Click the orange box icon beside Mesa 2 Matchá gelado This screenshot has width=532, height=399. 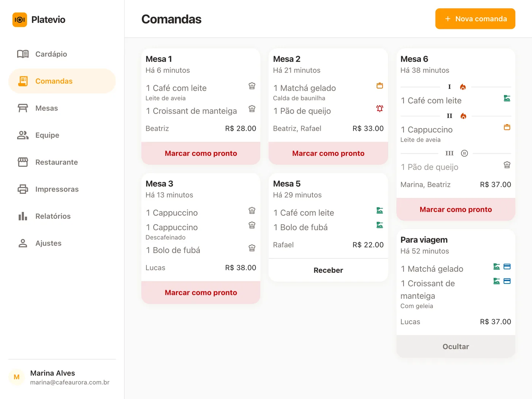click(380, 86)
